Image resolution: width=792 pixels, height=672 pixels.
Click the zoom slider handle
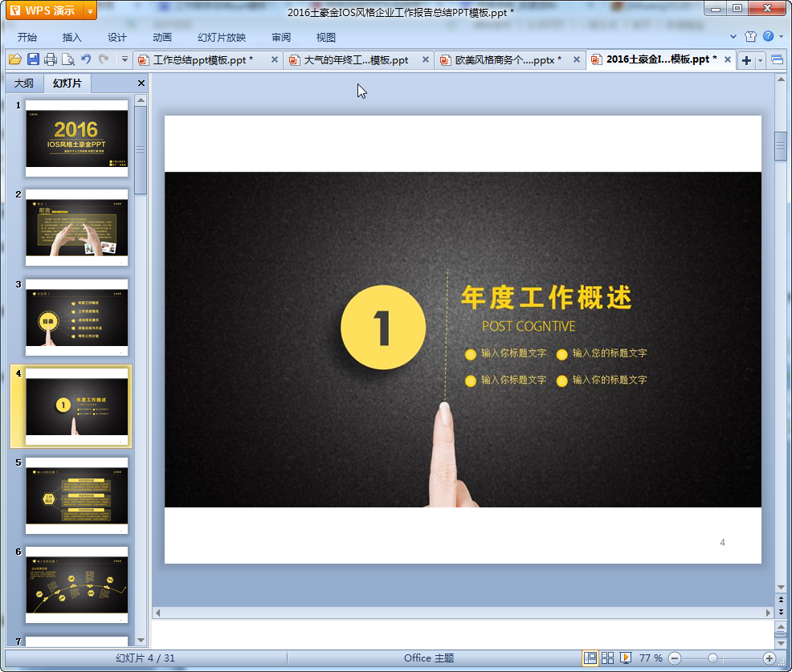point(712,658)
